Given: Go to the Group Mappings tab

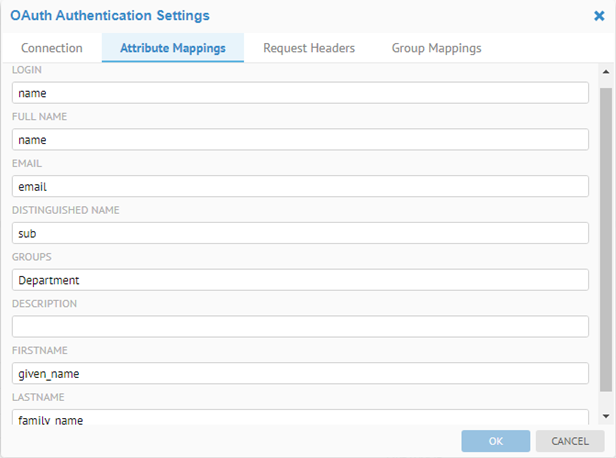Looking at the screenshot, I should point(436,48).
